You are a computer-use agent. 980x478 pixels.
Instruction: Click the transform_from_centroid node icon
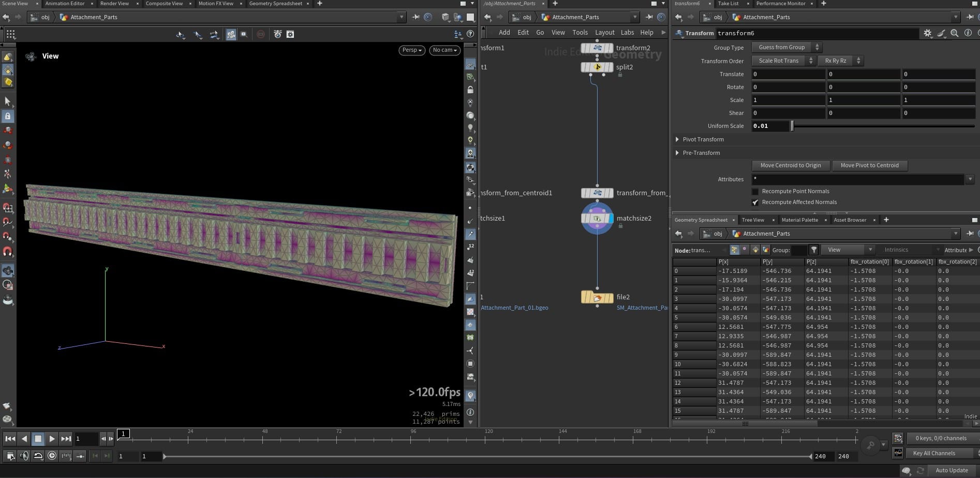(597, 193)
